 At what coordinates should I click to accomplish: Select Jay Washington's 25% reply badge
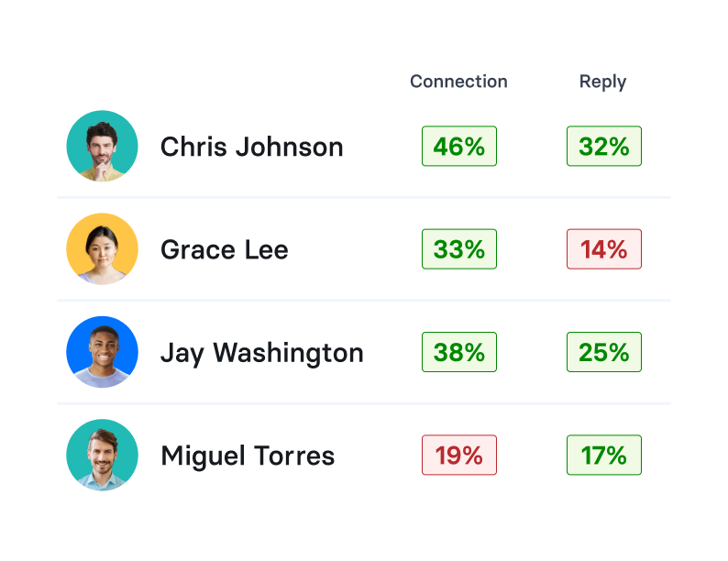point(604,352)
